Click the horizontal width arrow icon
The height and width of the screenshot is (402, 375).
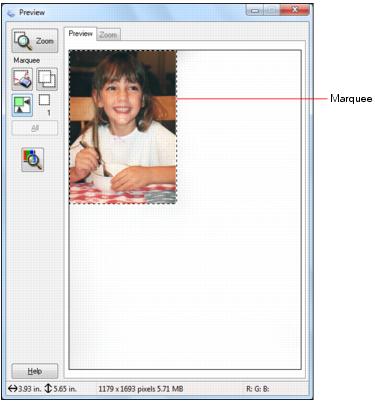12,388
